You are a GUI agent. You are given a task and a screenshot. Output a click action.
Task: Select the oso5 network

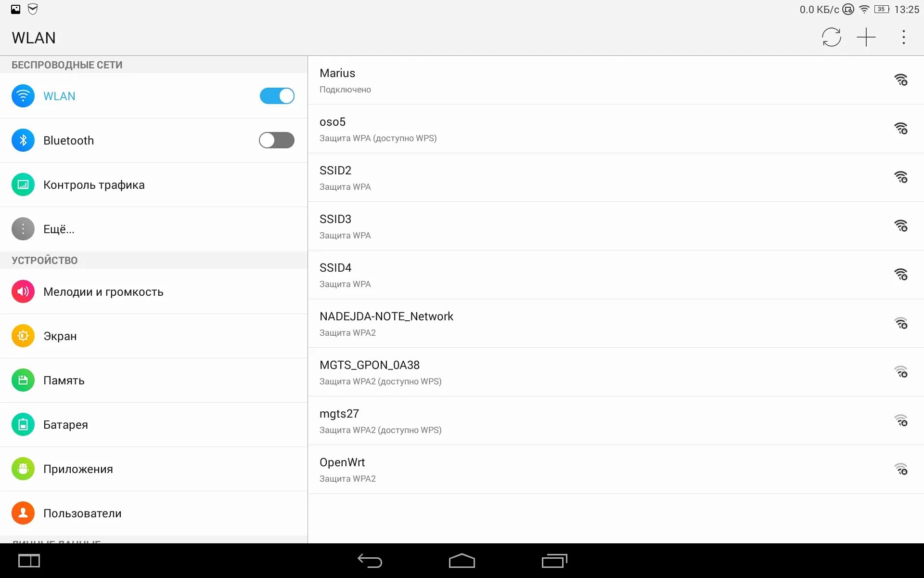[616, 129]
